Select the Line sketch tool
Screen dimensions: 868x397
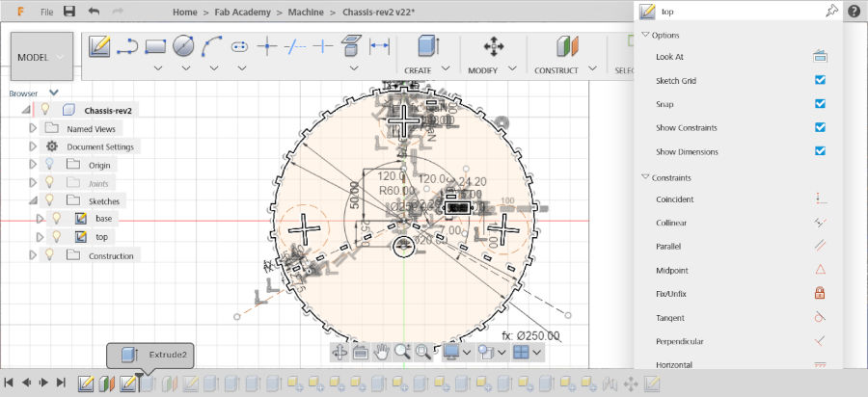click(x=127, y=46)
